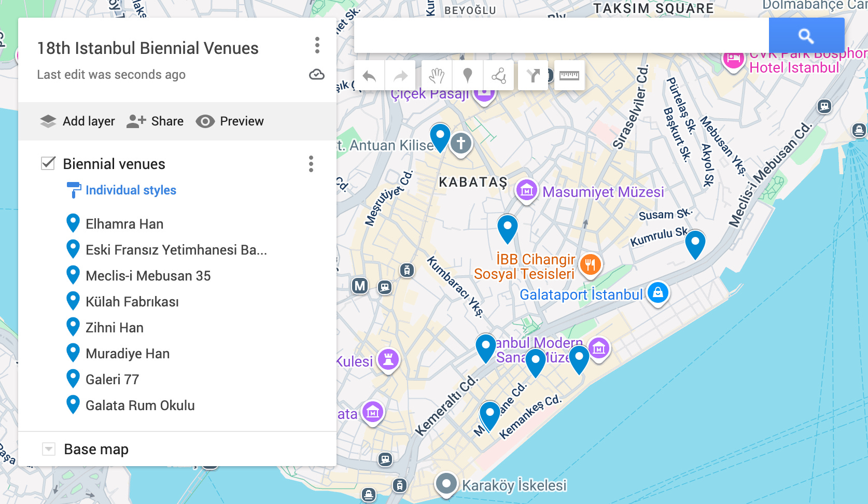The width and height of the screenshot is (868, 504).
Task: Click the CVK Park Bosphorus hotel icon
Action: pos(733,59)
